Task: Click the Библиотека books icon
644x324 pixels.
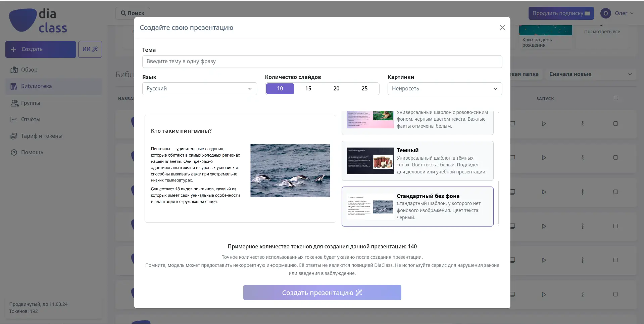Action: coord(14,86)
